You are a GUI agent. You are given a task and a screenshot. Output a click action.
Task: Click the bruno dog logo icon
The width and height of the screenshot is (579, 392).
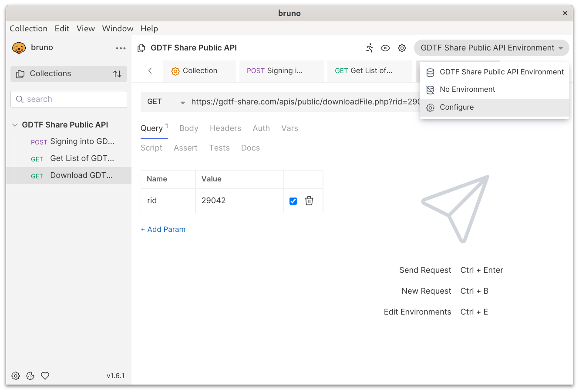pos(19,48)
